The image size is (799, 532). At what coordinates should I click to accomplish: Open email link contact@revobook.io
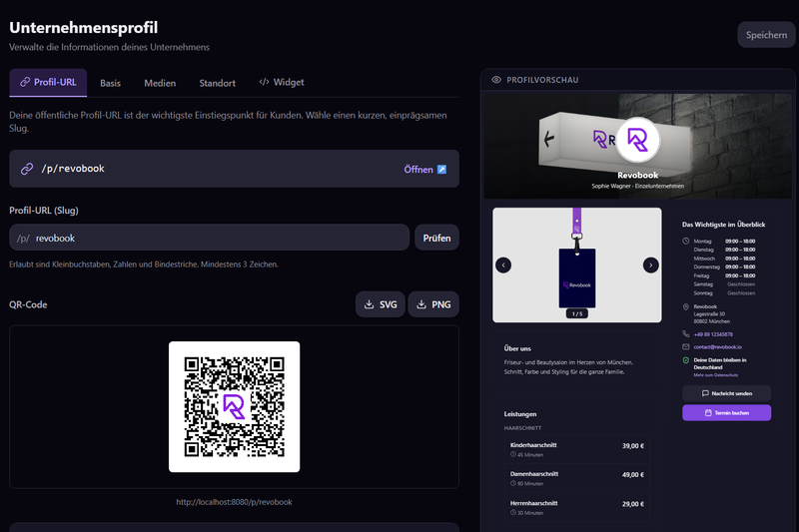717,347
